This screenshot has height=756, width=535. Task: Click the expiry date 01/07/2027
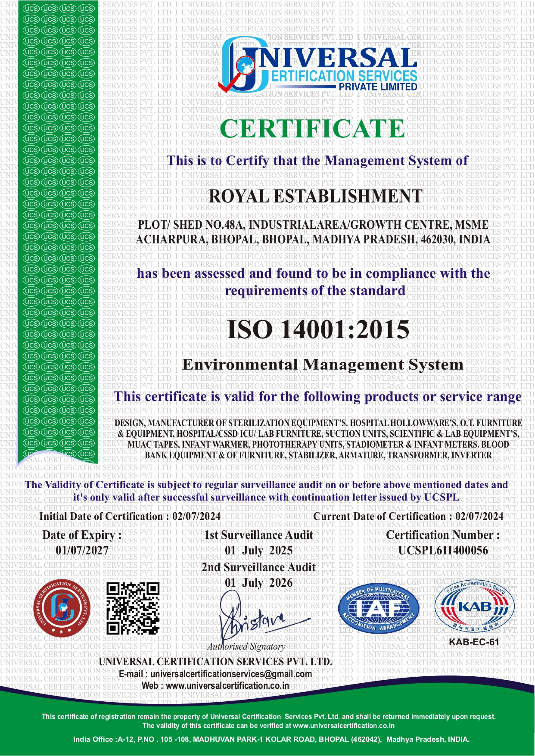(82, 550)
